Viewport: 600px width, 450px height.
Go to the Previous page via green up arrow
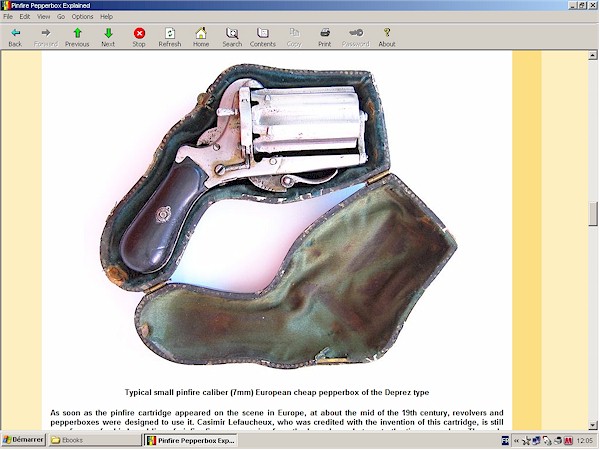[x=77, y=33]
